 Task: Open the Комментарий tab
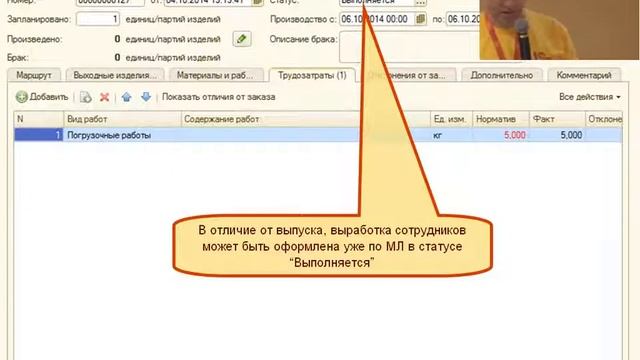584,76
